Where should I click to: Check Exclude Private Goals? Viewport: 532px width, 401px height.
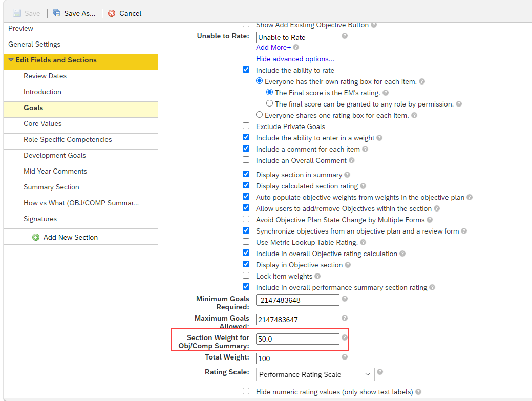(x=246, y=126)
